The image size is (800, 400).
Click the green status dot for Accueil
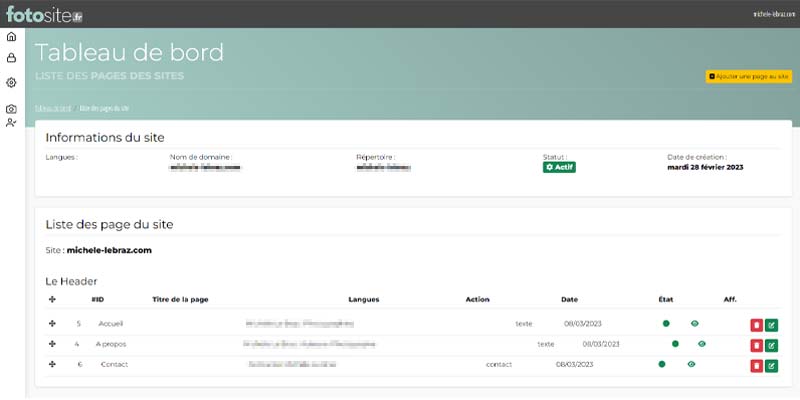(x=666, y=323)
